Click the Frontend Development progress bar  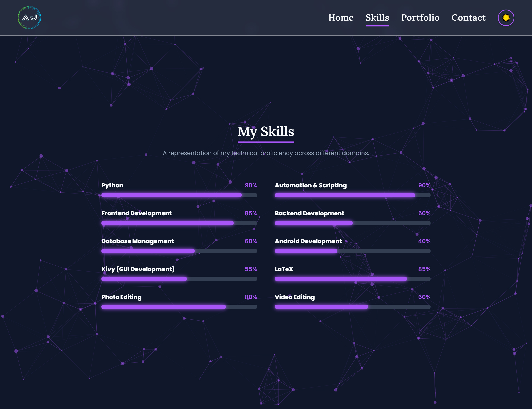pyautogui.click(x=179, y=223)
